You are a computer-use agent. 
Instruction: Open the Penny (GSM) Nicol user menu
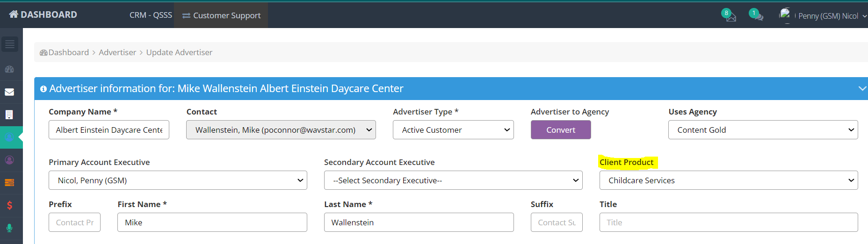pos(828,16)
